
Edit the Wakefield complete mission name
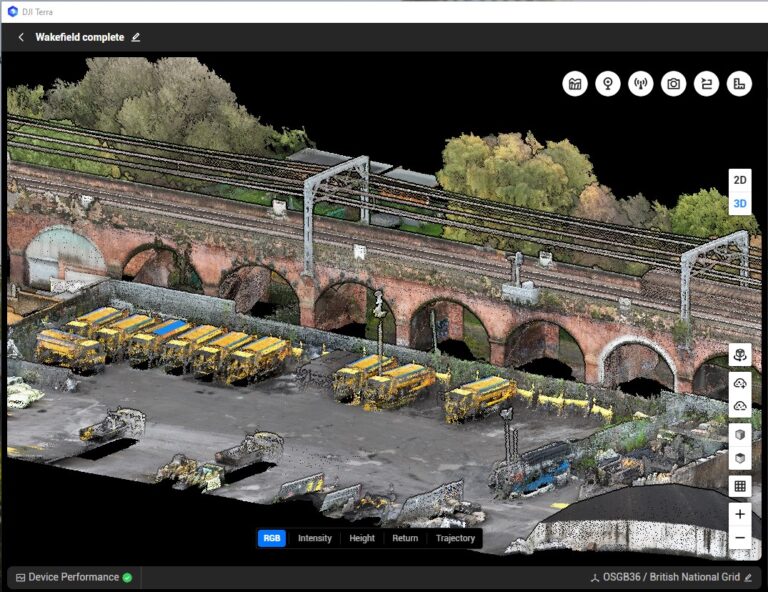click(x=136, y=37)
